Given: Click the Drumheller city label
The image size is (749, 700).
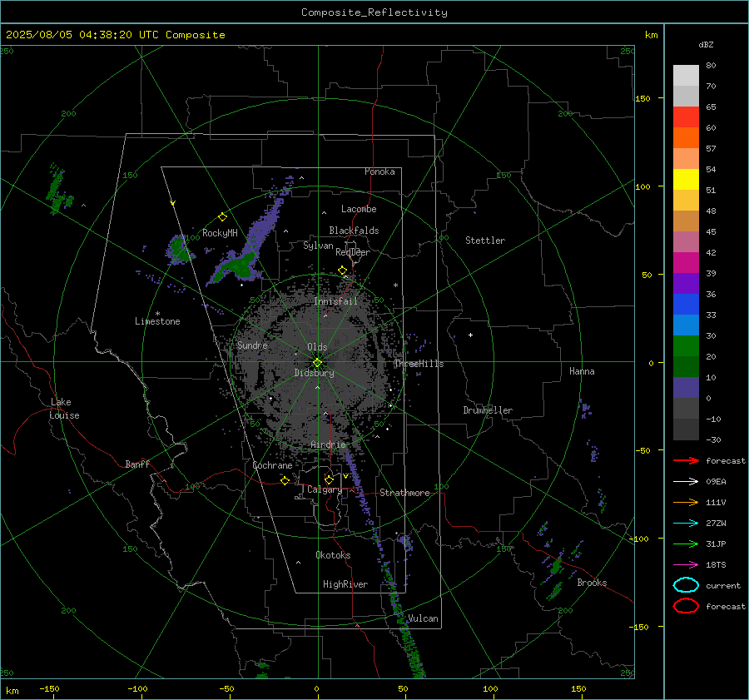Looking at the screenshot, I should tap(488, 410).
